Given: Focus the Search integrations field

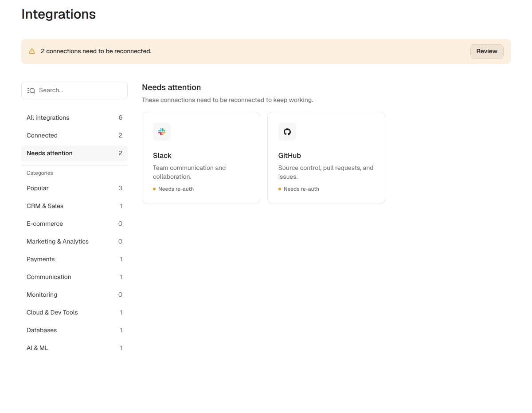Looking at the screenshot, I should pyautogui.click(x=74, y=90).
